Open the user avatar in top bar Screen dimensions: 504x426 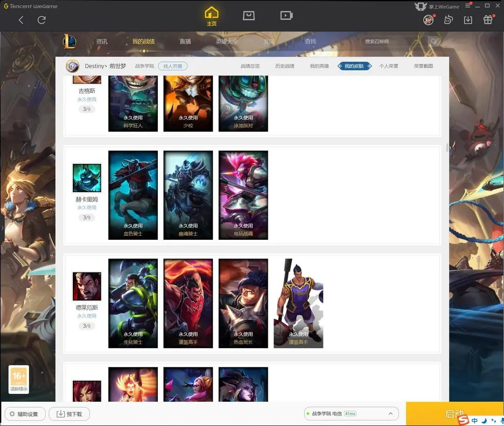pyautogui.click(x=428, y=20)
